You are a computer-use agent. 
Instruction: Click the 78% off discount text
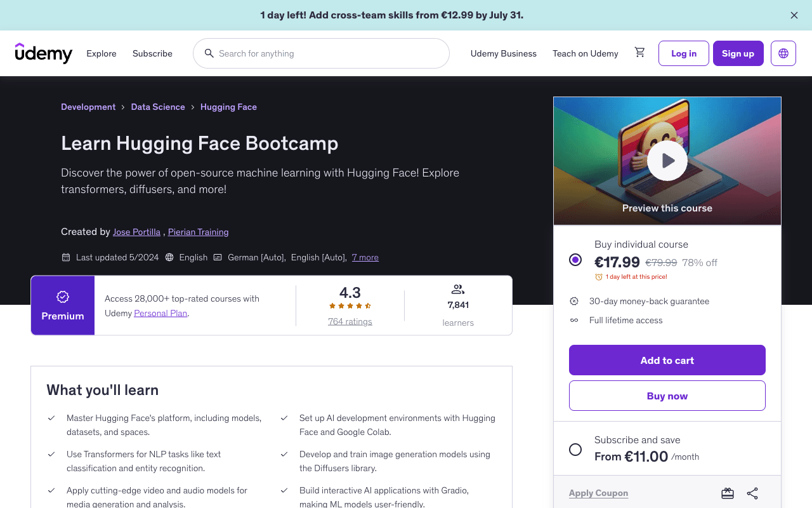700,262
